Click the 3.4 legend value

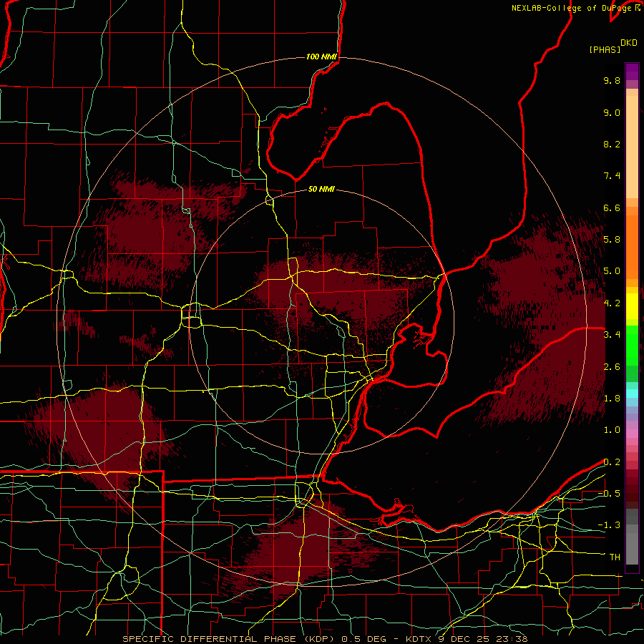(612, 335)
